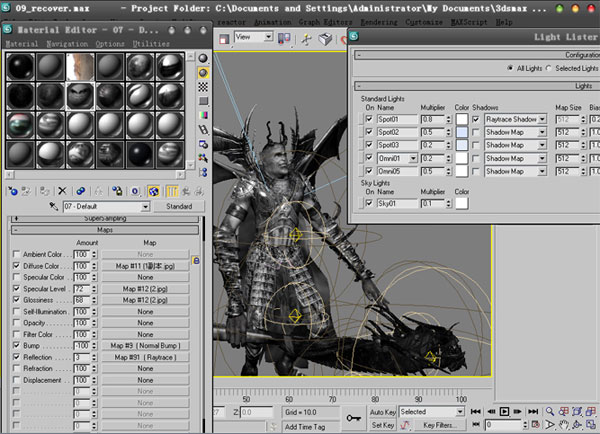Toggle checkered Background icon for sample slot

click(204, 87)
